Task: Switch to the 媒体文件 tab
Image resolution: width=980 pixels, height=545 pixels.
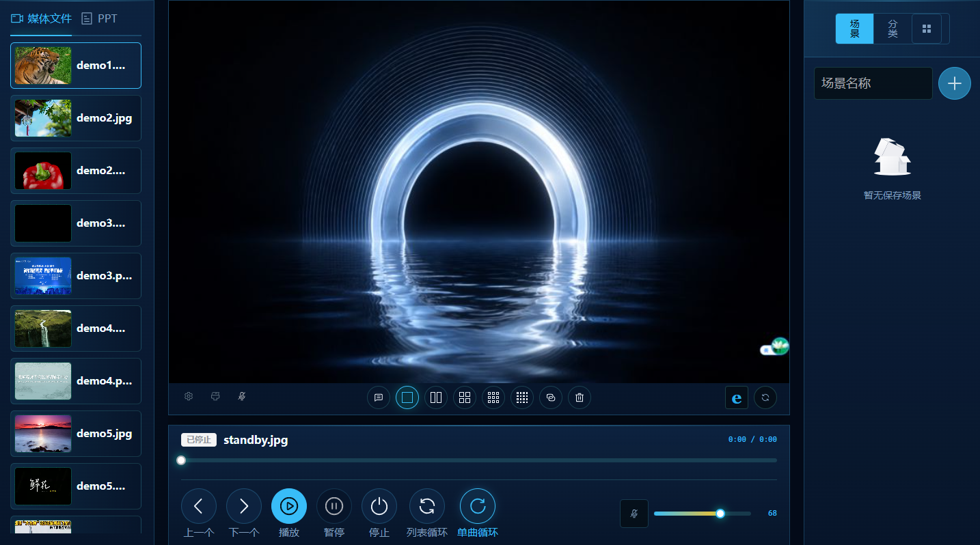Action: pyautogui.click(x=41, y=18)
